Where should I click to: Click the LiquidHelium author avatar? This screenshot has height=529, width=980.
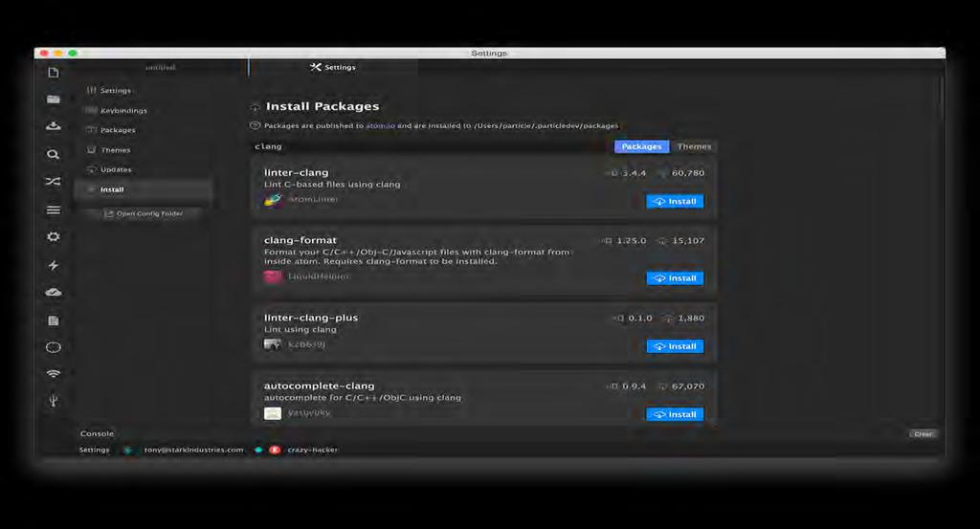[x=273, y=276]
